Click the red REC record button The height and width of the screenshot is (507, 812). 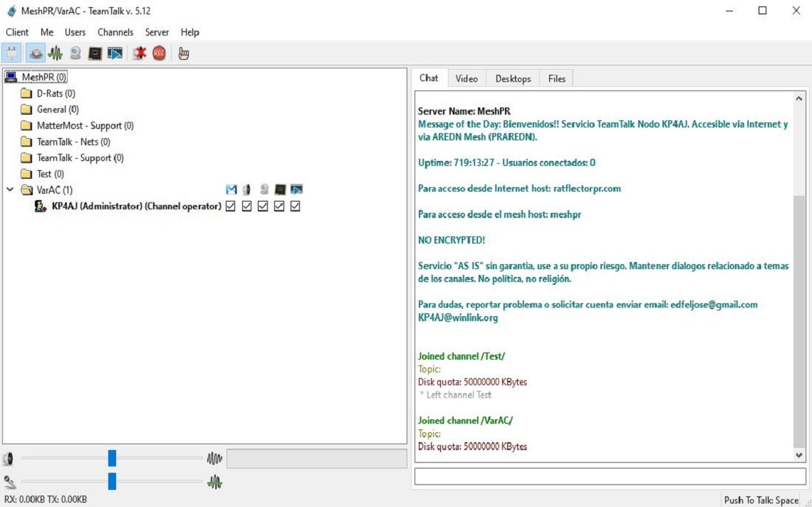[x=159, y=53]
